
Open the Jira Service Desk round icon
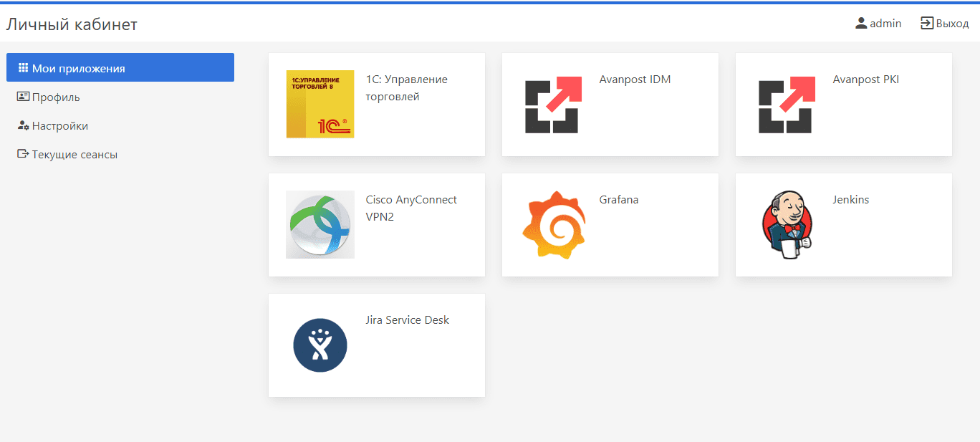tap(320, 345)
